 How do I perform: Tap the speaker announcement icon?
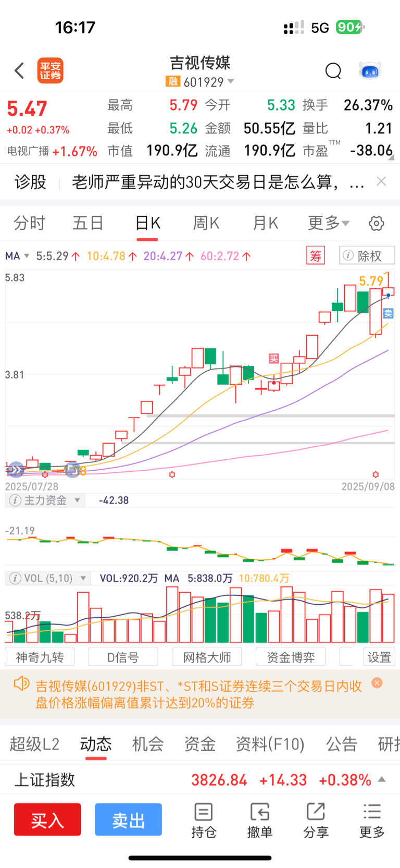(21, 684)
